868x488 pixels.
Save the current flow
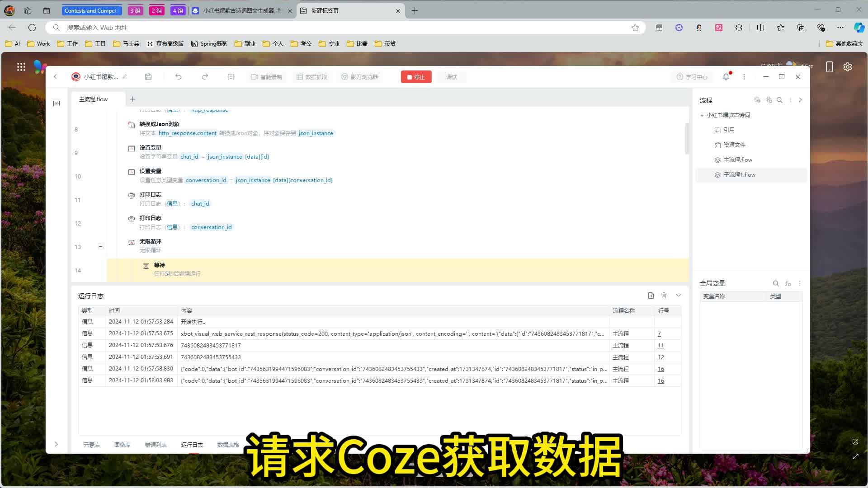148,77
